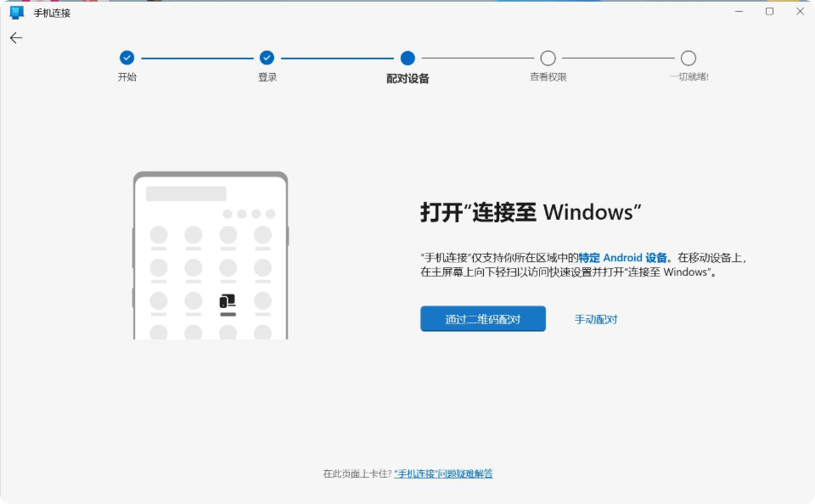Click the 查看权限 step label
The width and height of the screenshot is (815, 504).
(548, 77)
